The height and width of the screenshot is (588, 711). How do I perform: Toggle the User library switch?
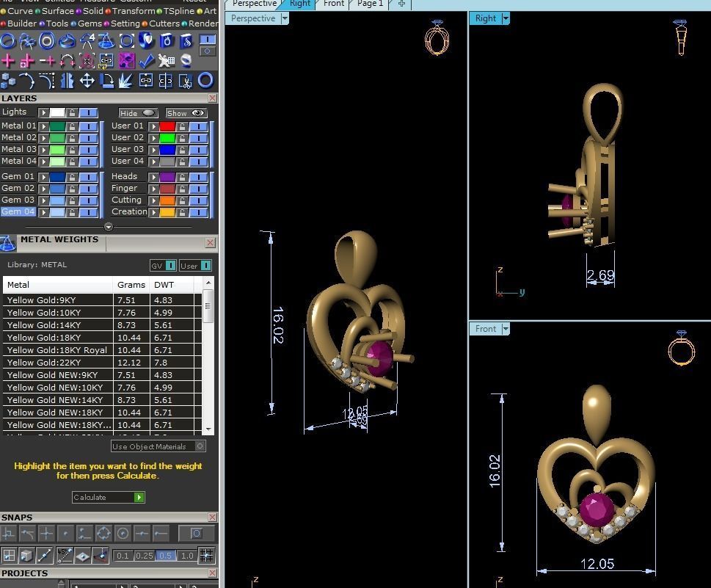coord(205,266)
